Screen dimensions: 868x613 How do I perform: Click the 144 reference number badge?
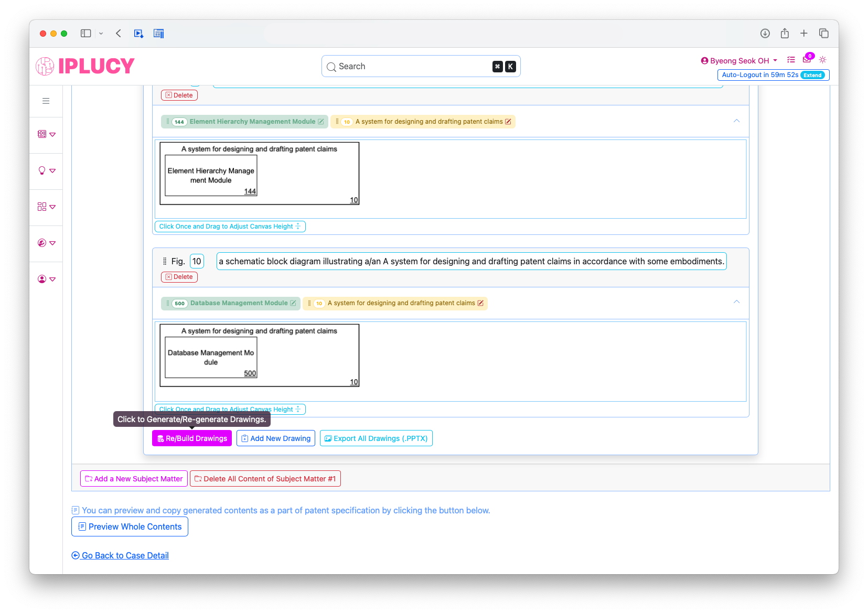pos(179,122)
